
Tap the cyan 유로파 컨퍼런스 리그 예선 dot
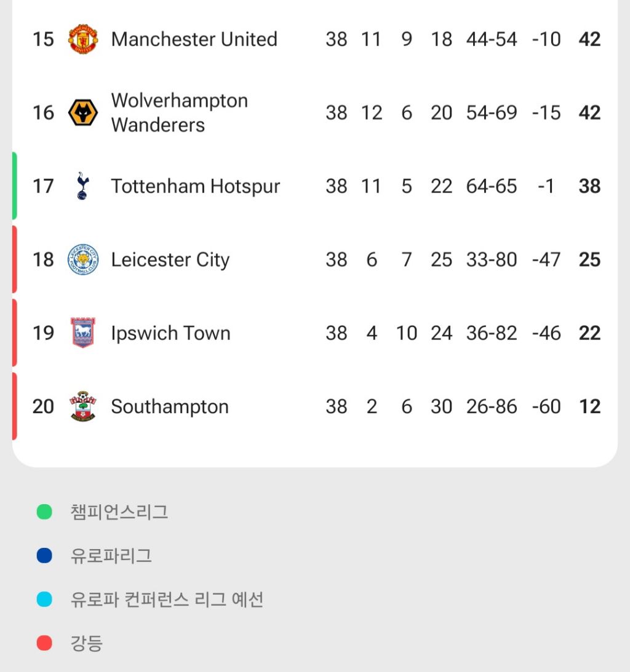44,599
